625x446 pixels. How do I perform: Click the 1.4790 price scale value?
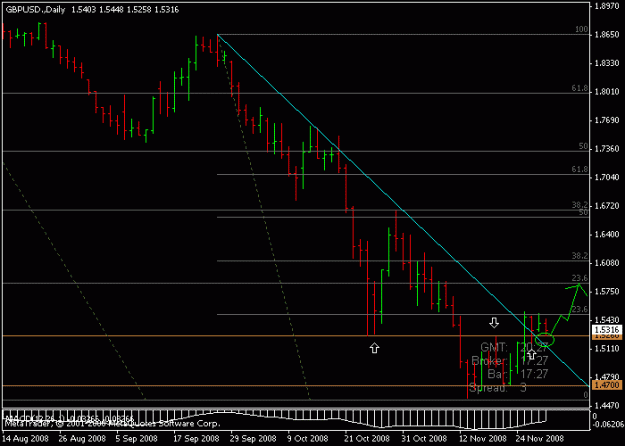[x=607, y=377]
